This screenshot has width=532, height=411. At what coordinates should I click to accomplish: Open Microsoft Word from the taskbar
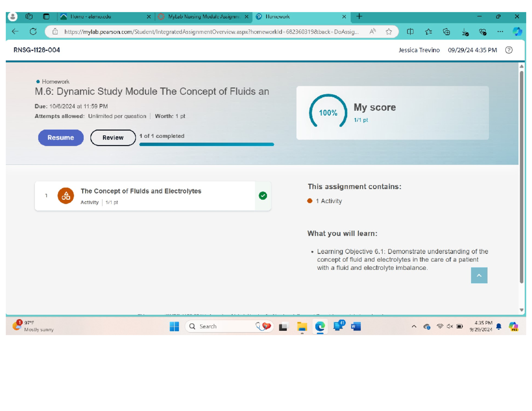[356, 327]
